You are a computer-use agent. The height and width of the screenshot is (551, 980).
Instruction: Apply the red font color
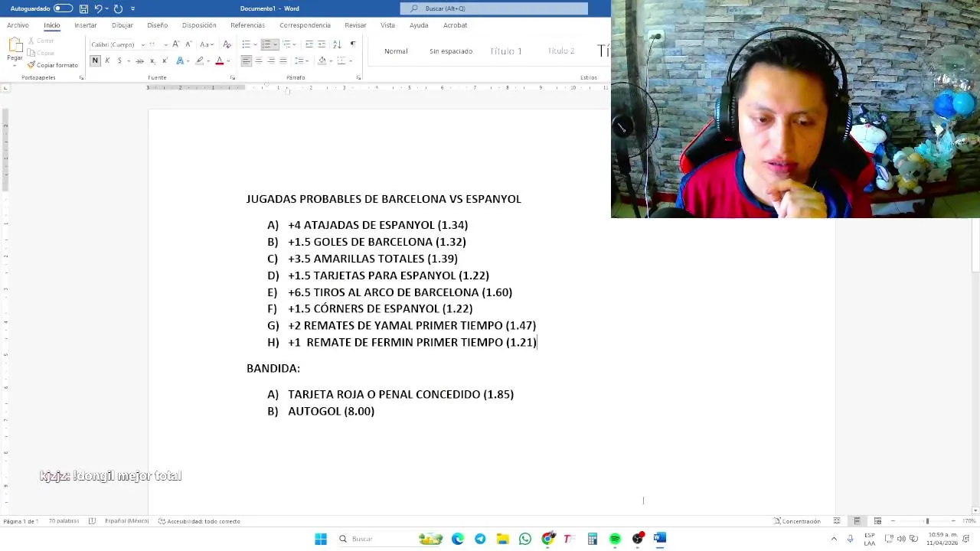tap(219, 60)
